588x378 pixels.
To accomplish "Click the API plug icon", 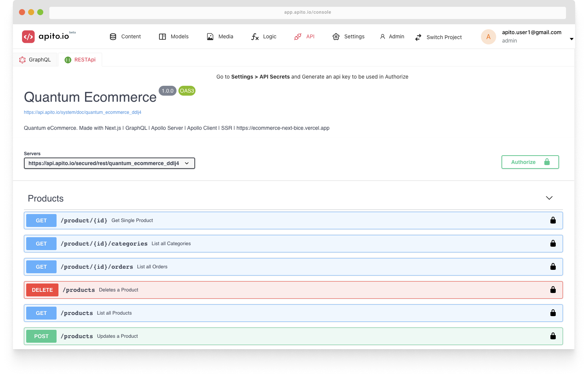I will click(298, 37).
